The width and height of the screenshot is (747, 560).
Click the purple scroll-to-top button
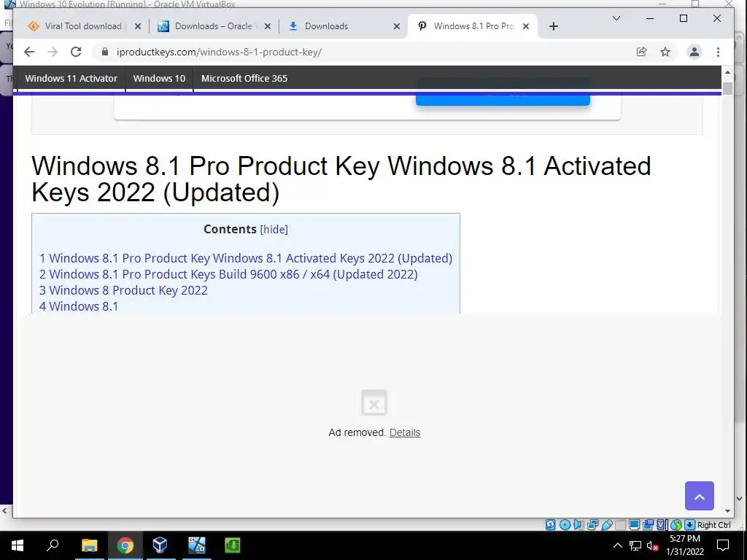700,496
